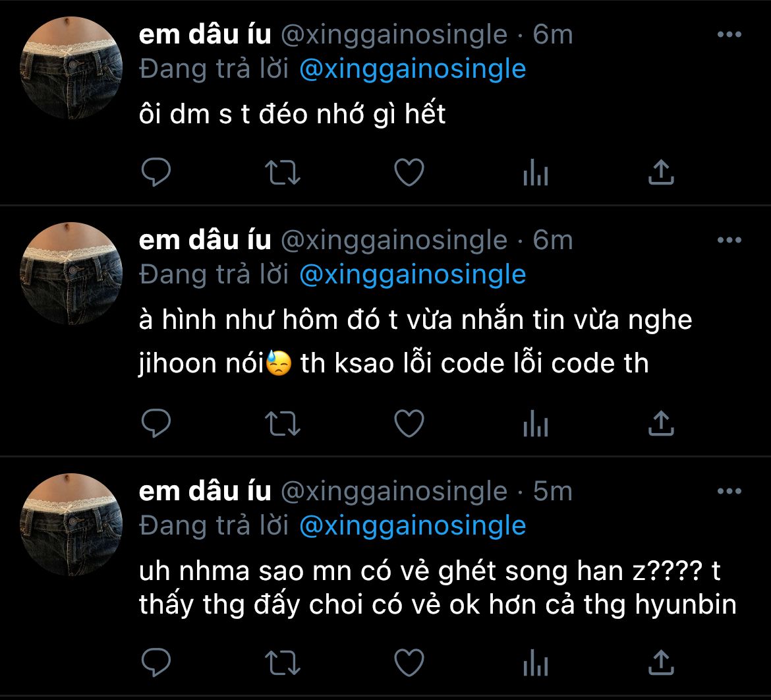Open the @xinggainosingle reply link in first tweet
The image size is (771, 700).
[413, 69]
